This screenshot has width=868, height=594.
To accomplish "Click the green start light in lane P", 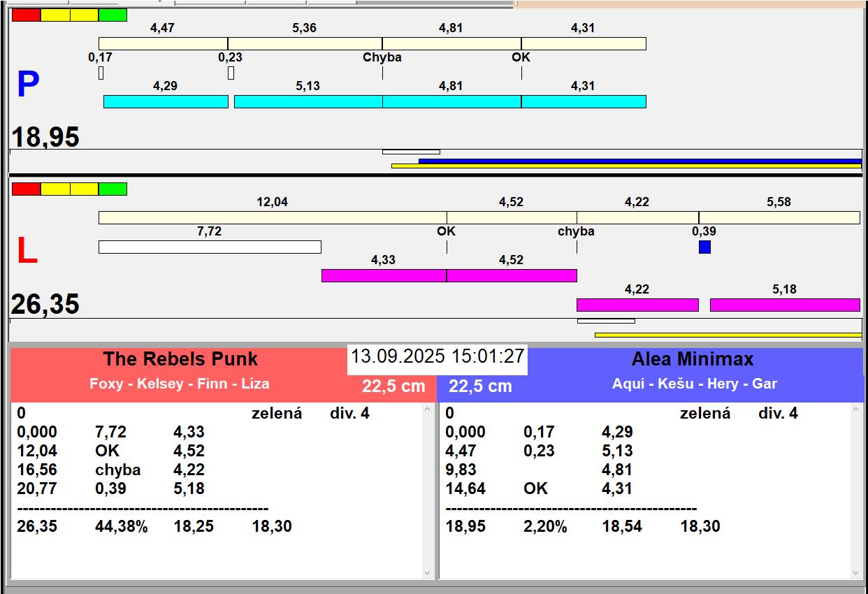I will [x=113, y=15].
